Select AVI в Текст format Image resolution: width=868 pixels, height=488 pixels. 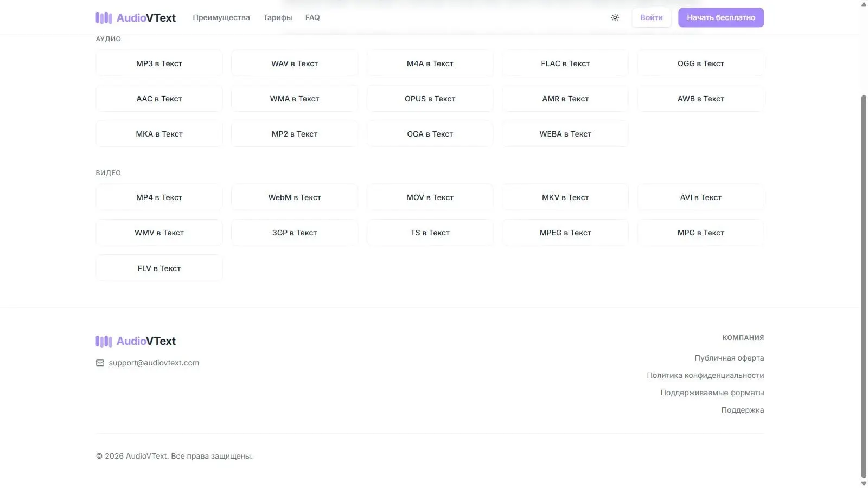pyautogui.click(x=701, y=197)
